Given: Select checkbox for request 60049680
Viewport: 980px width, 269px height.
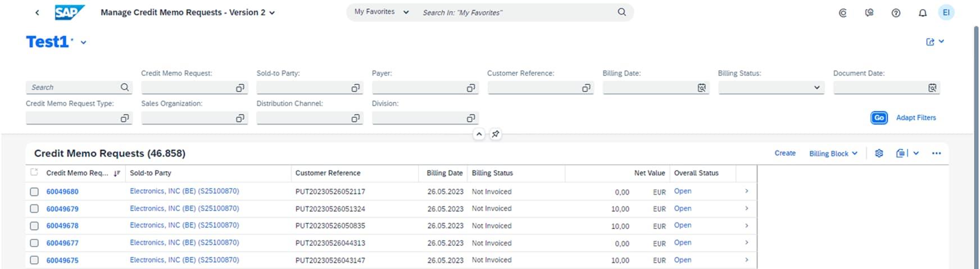Looking at the screenshot, I should coord(34,192).
